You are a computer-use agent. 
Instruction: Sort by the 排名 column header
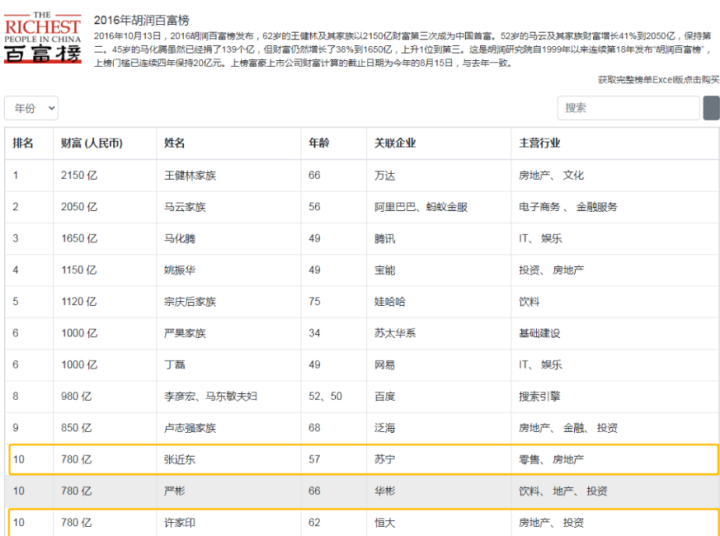pos(23,143)
